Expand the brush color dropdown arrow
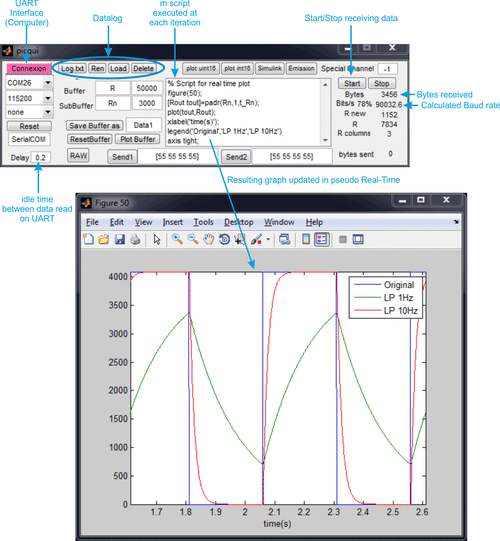Image resolution: width=500 pixels, height=541 pixels. coord(268,239)
